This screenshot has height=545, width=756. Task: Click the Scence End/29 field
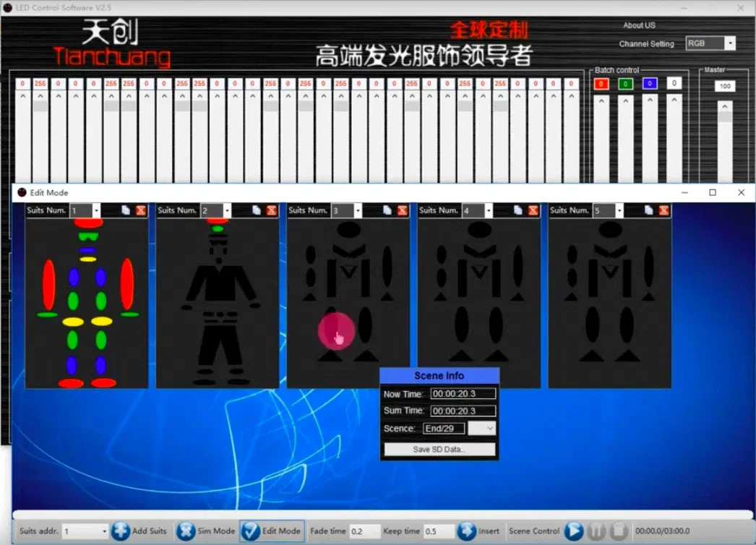[444, 429]
